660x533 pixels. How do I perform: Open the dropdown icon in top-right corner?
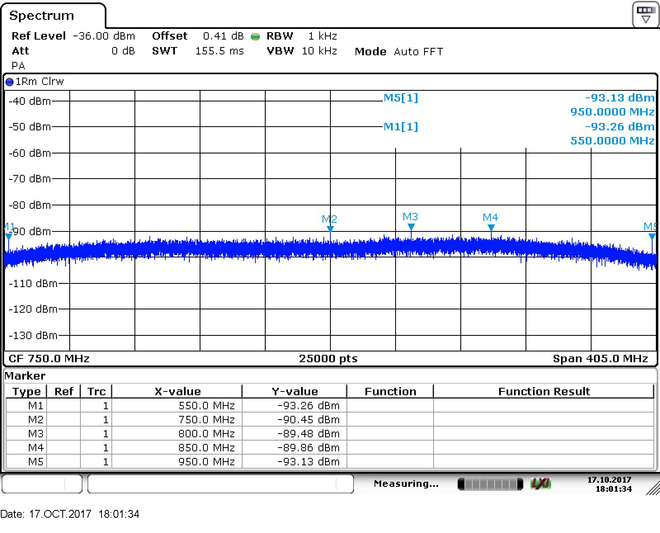pyautogui.click(x=646, y=14)
